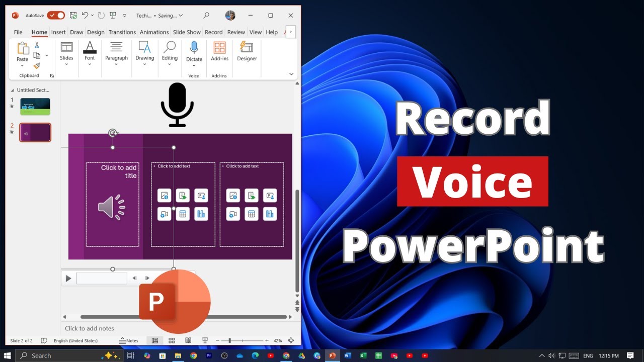Image resolution: width=644 pixels, height=362 pixels.
Task: Play the audio clip
Action: tap(68, 279)
